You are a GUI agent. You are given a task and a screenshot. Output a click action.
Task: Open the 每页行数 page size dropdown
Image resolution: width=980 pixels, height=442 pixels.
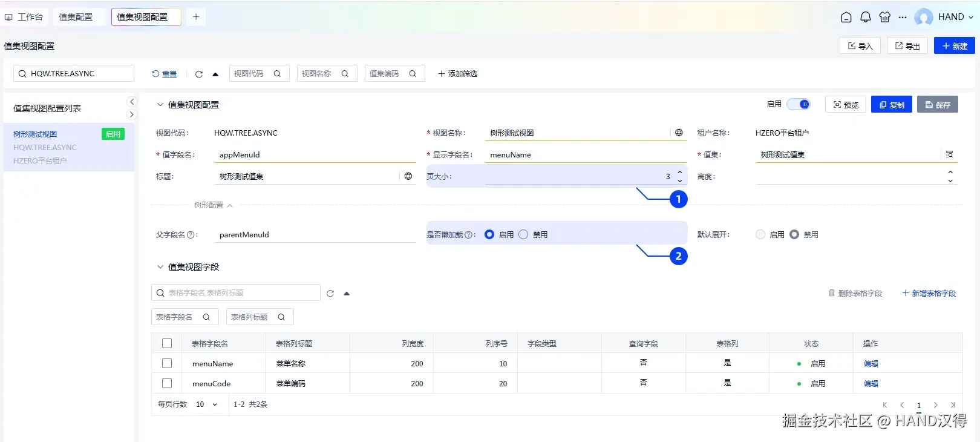206,404
